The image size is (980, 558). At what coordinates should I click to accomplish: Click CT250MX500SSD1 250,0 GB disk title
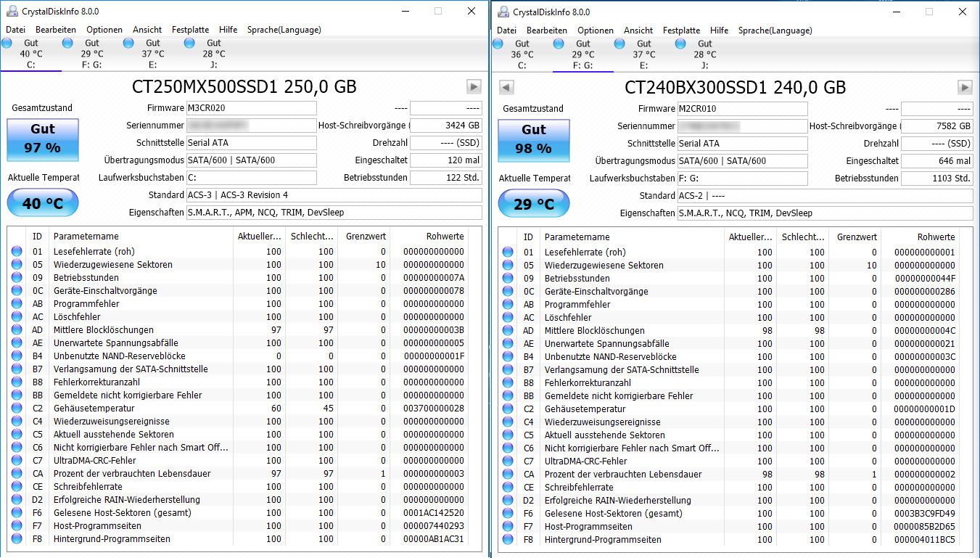coord(244,87)
